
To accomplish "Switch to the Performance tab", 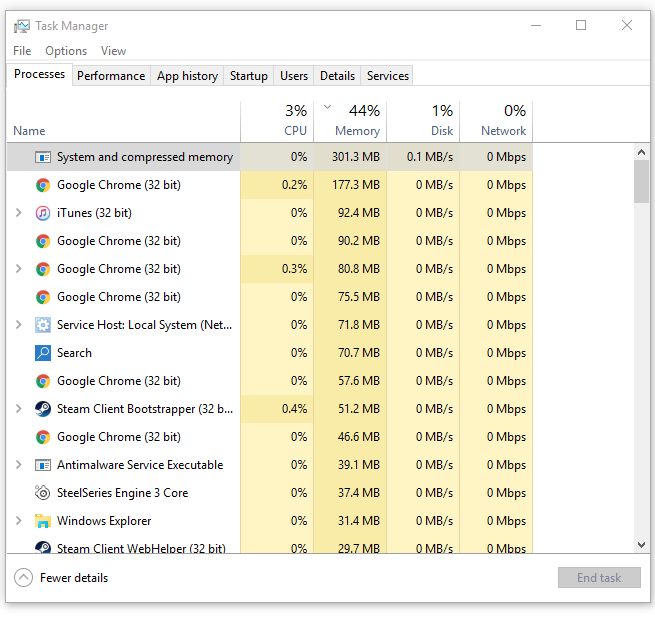I will click(x=111, y=76).
